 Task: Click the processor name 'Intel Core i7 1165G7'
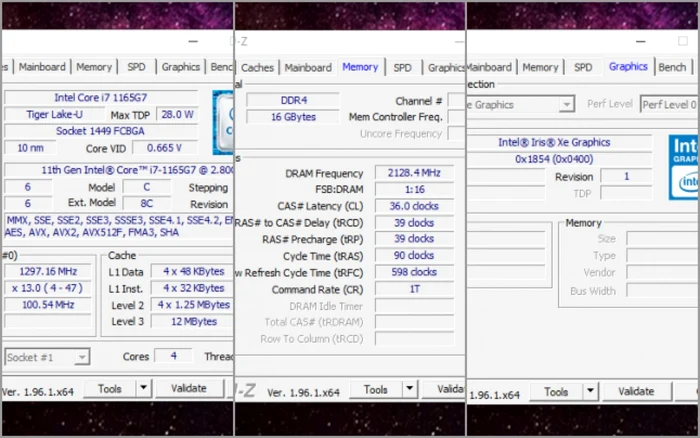pyautogui.click(x=101, y=97)
